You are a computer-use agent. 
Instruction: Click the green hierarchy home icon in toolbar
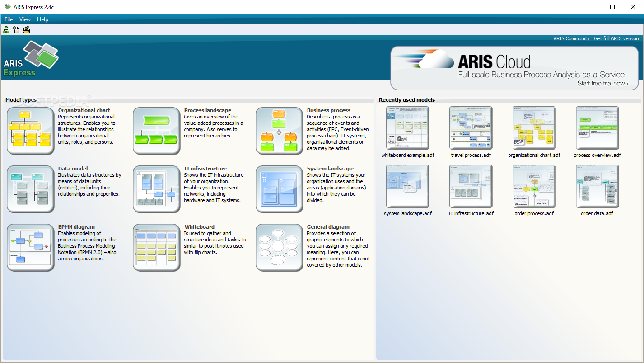tap(6, 30)
